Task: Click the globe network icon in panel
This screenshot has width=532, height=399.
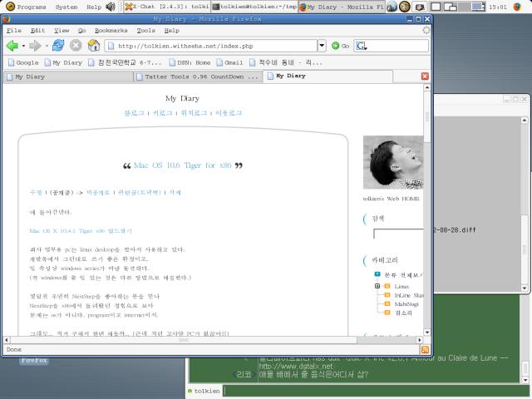Action: [x=392, y=7]
